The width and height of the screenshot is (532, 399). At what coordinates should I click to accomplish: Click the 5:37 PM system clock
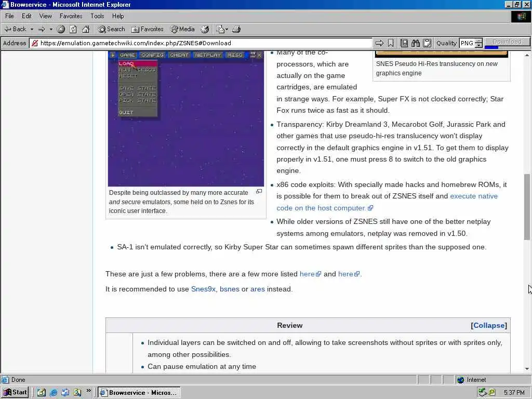(x=514, y=393)
